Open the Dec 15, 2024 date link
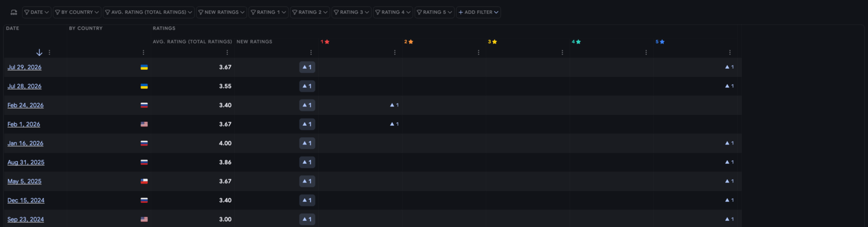 click(x=26, y=200)
